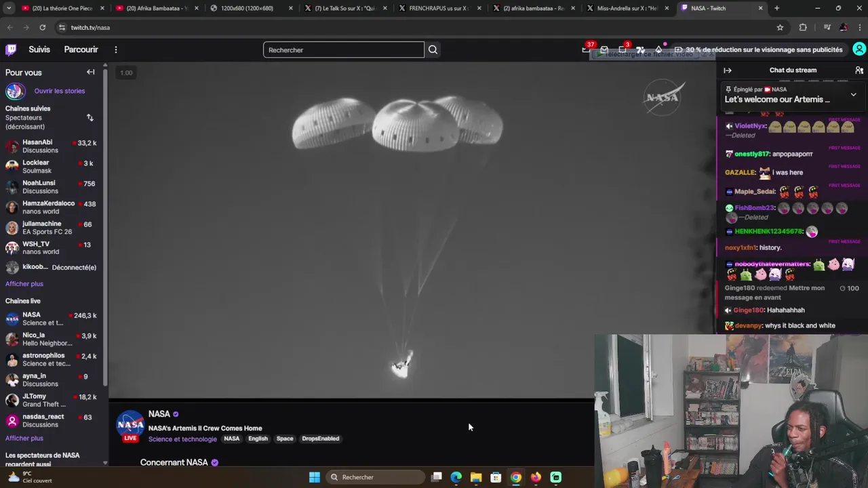The height and width of the screenshot is (488, 868).
Task: Collapse the chat panel arrow
Action: coord(728,70)
